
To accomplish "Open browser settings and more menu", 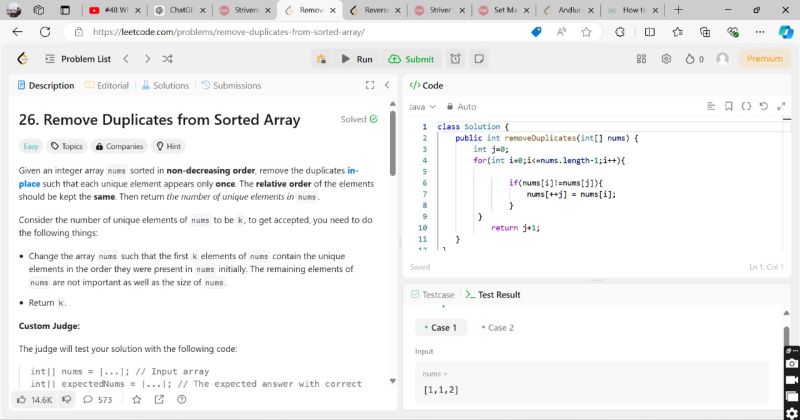I will [x=760, y=32].
